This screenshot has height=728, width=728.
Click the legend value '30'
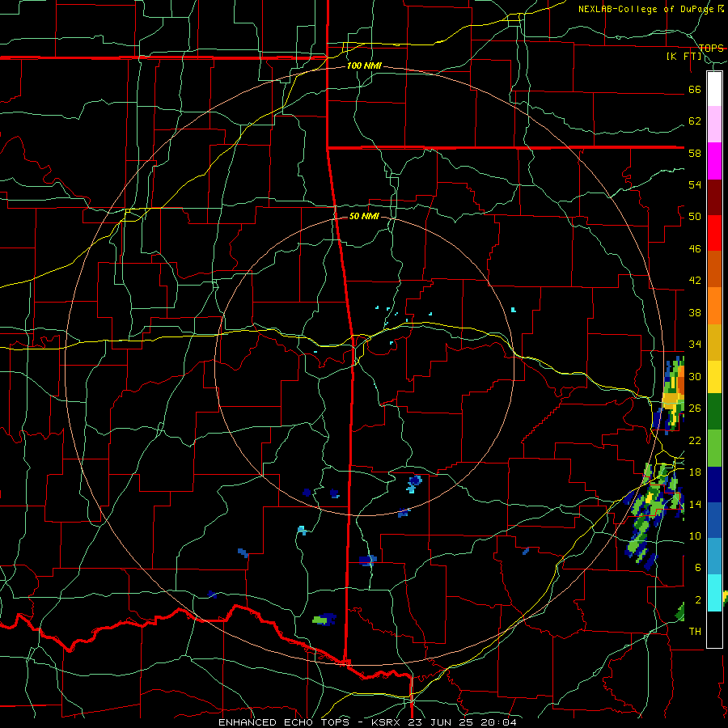coord(695,376)
